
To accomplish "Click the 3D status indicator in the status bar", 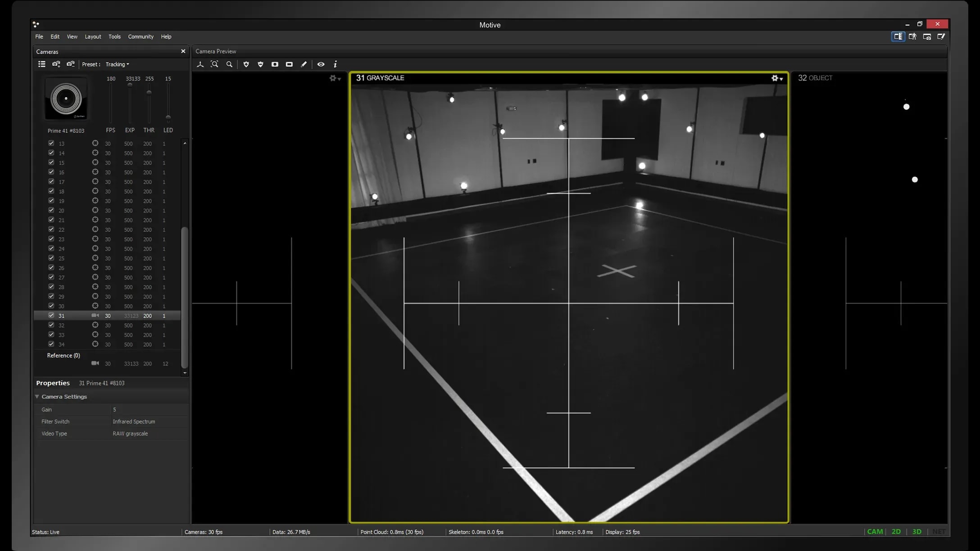I will [x=916, y=532].
